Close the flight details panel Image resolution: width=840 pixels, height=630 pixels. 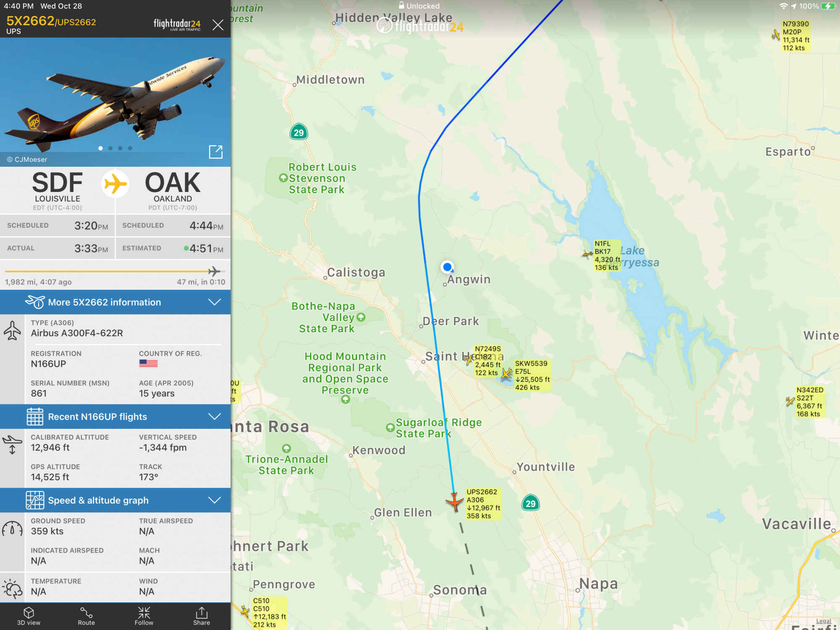pos(218,25)
